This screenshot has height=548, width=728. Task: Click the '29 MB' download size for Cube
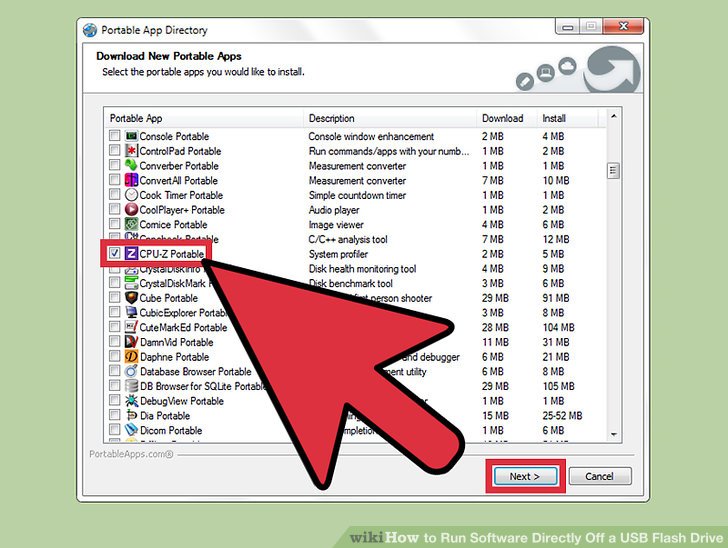pos(495,298)
